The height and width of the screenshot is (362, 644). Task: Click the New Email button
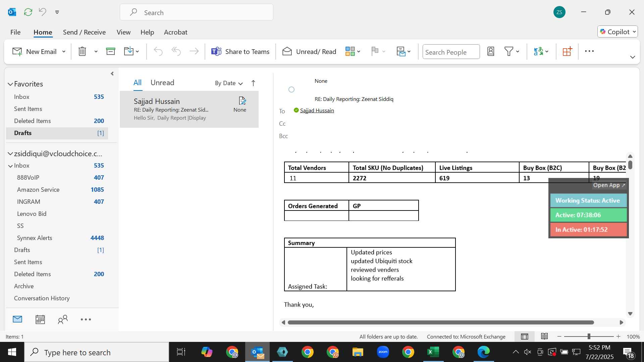coord(35,52)
